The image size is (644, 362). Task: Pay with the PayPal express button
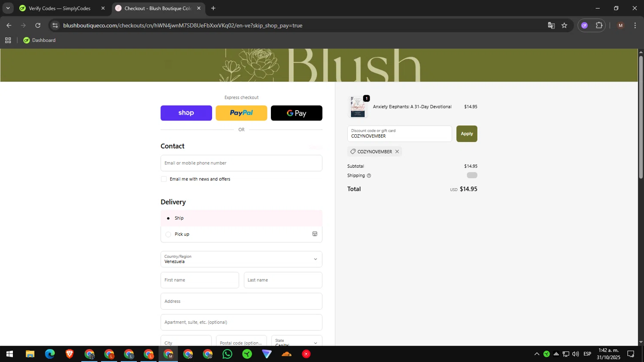point(241,113)
